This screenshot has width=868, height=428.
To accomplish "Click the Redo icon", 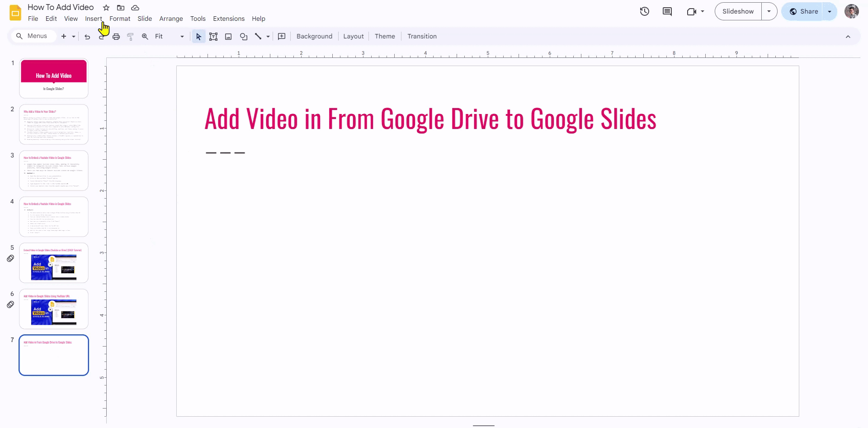I will click(102, 36).
